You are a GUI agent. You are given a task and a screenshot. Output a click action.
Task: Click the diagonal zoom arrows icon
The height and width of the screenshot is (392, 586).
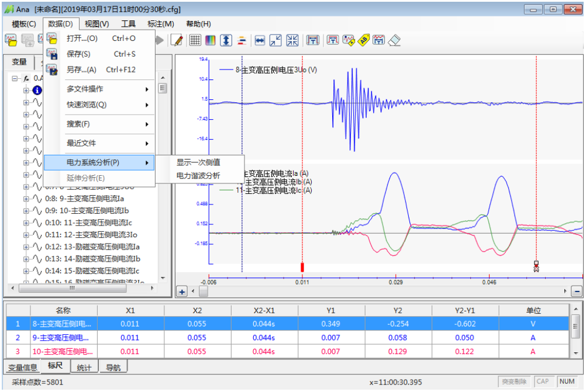point(275,40)
